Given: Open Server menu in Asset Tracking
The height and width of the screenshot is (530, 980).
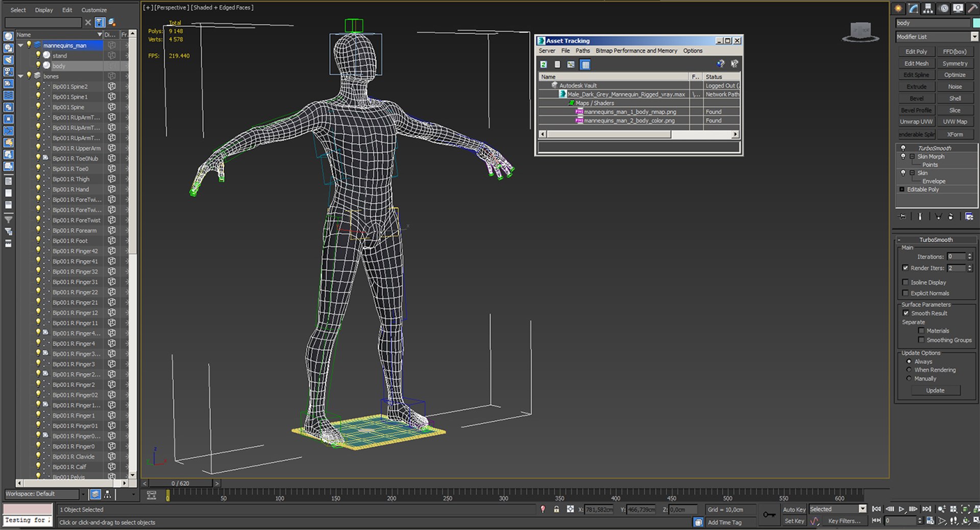Looking at the screenshot, I should tap(547, 51).
